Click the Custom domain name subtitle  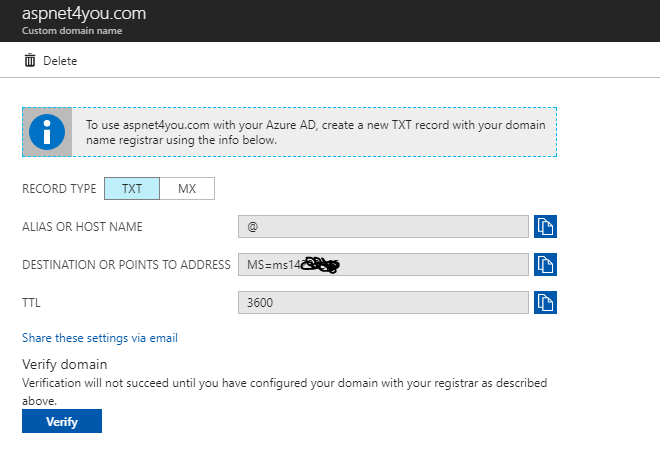(72, 31)
